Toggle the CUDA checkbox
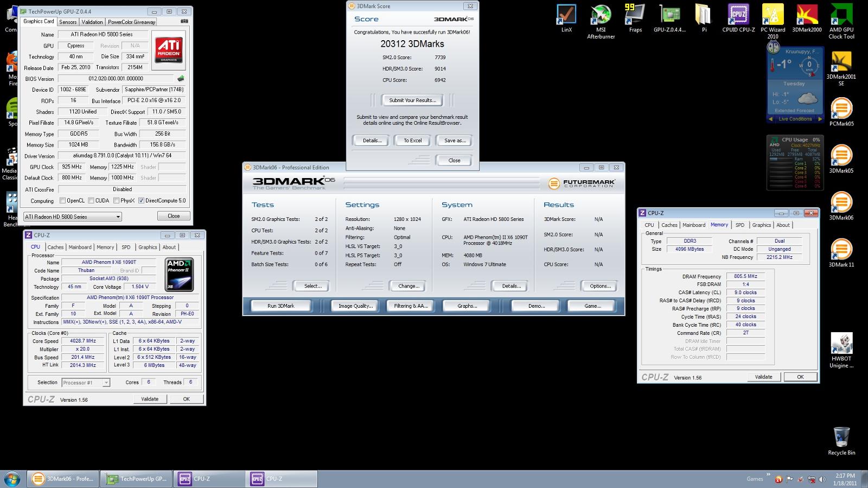The width and height of the screenshot is (868, 488). tap(91, 201)
